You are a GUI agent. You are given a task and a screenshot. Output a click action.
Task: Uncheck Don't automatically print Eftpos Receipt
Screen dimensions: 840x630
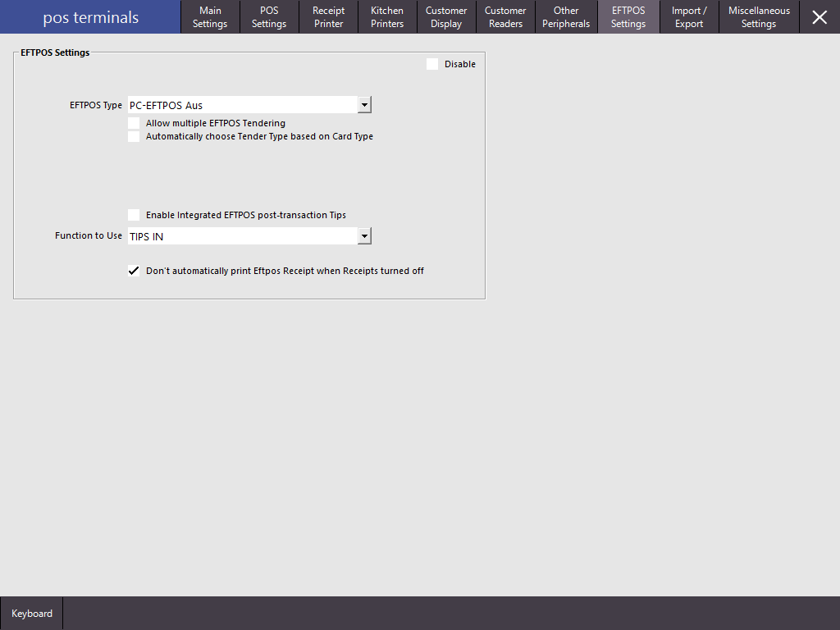pos(134,271)
